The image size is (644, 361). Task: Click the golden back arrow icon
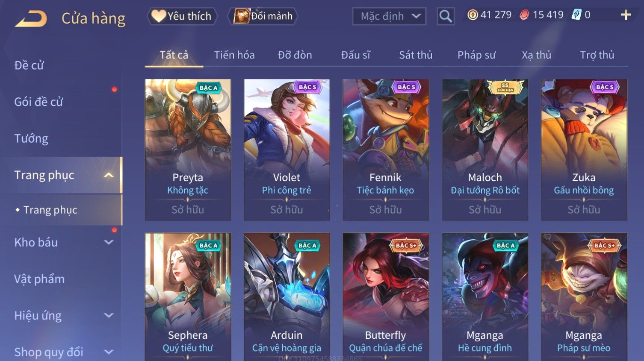31,19
